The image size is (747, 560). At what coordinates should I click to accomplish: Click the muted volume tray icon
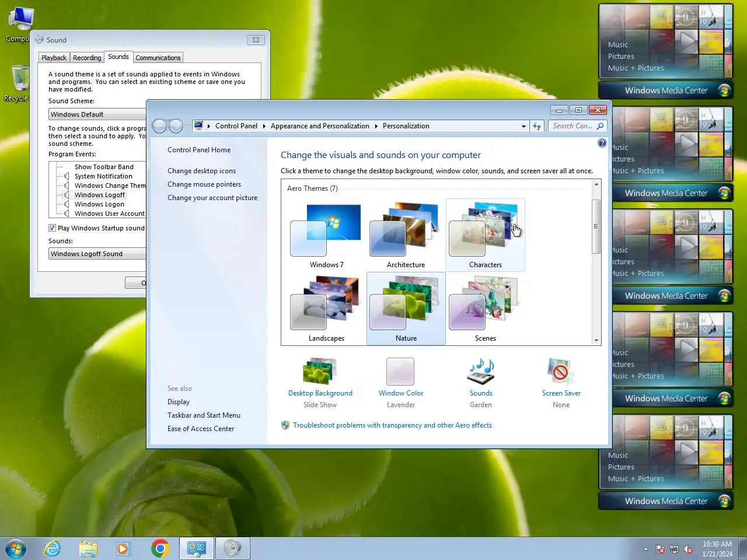(x=689, y=549)
